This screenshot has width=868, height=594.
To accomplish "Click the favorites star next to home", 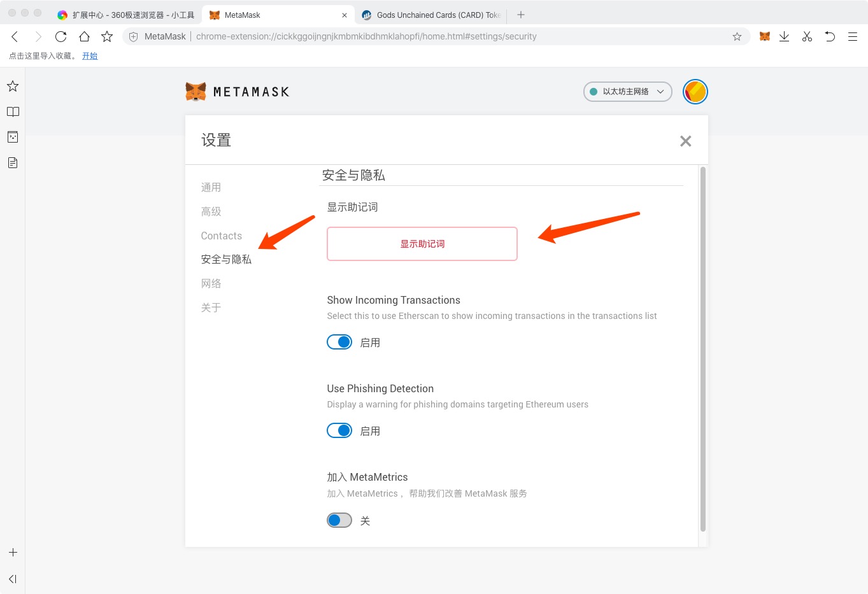I will point(107,36).
